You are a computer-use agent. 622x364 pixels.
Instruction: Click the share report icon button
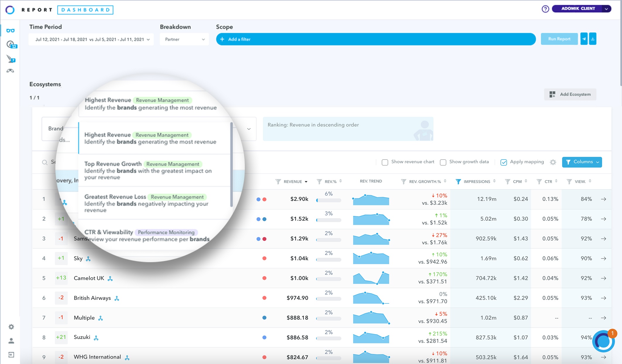click(x=584, y=39)
